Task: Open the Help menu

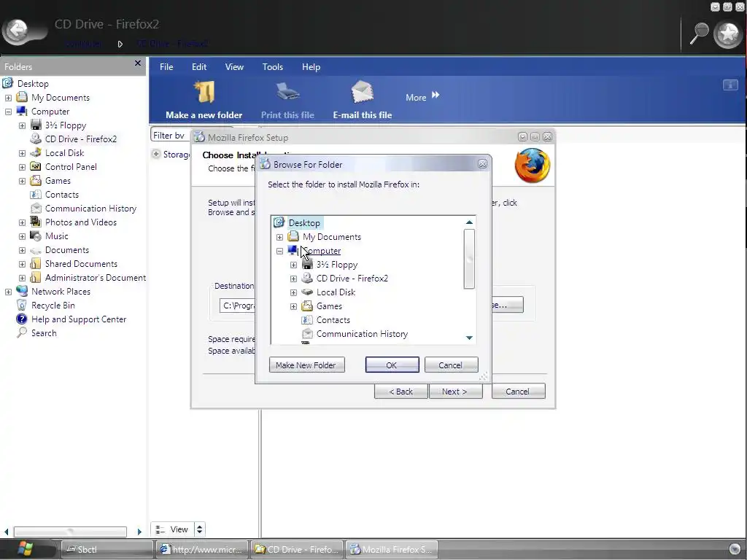Action: point(311,67)
